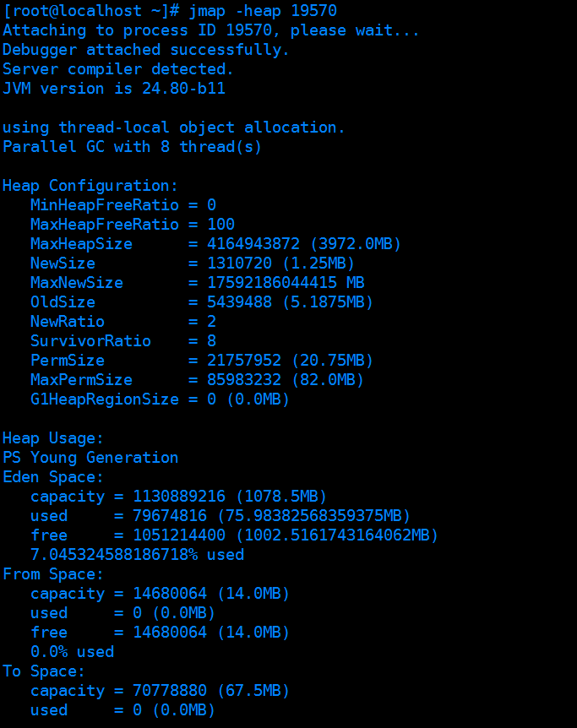Click the PermSize value 21757952
577x728 pixels.
(244, 361)
